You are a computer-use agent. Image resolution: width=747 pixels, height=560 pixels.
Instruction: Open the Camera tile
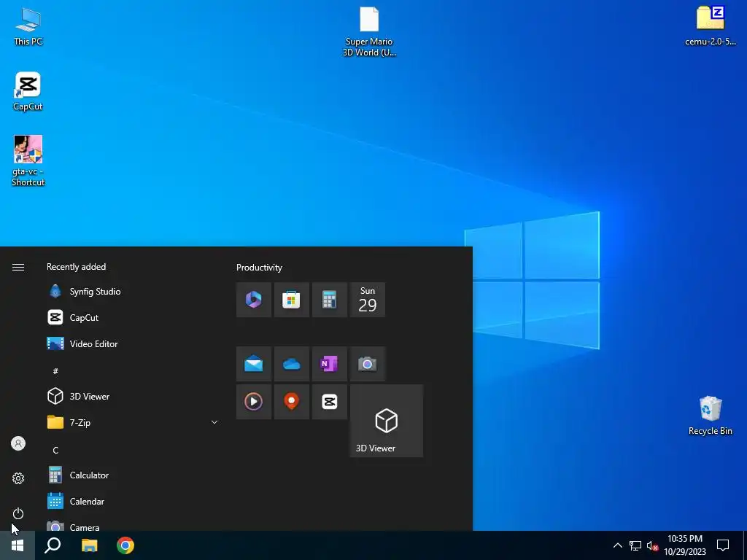coord(368,365)
